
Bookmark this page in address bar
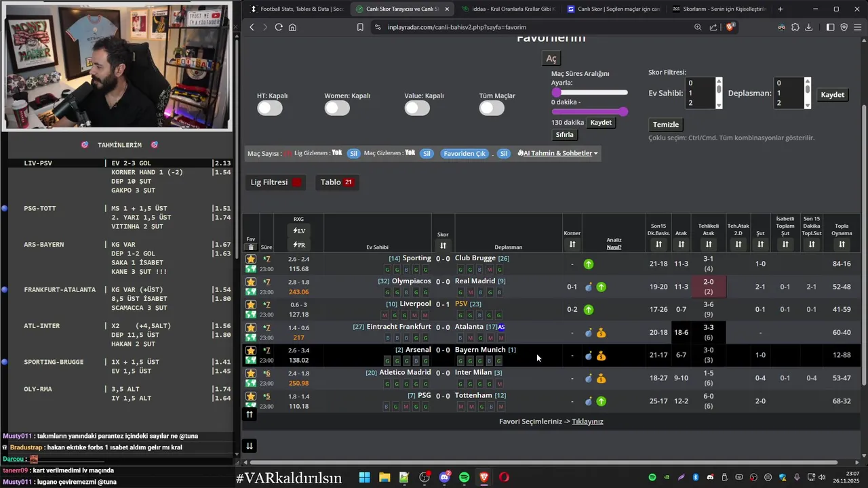[x=360, y=27]
